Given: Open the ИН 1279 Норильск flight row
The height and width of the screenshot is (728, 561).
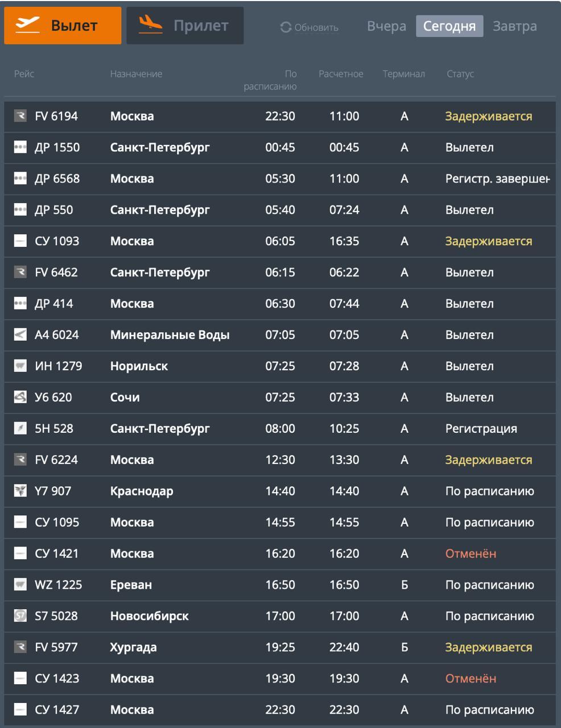Looking at the screenshot, I should tap(279, 366).
